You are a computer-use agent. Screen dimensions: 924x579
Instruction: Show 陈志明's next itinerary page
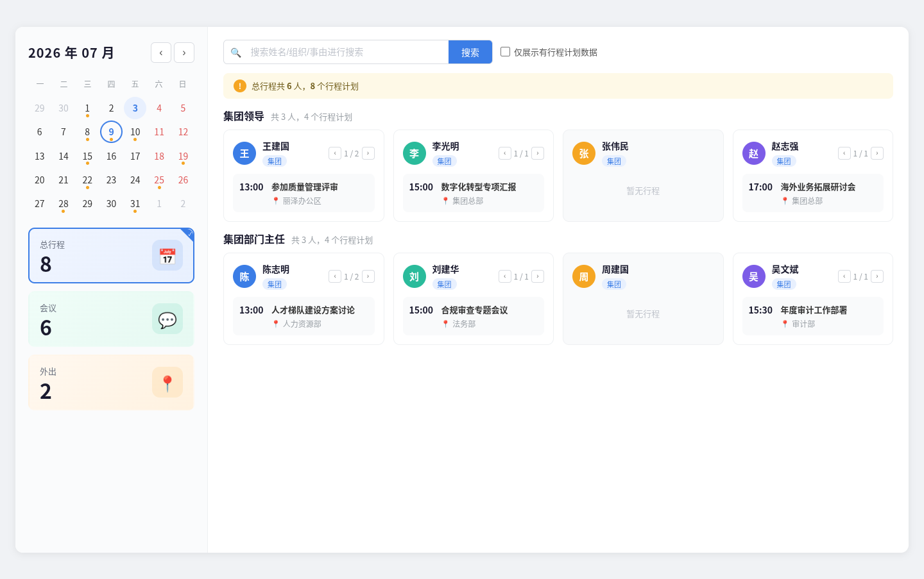point(368,276)
